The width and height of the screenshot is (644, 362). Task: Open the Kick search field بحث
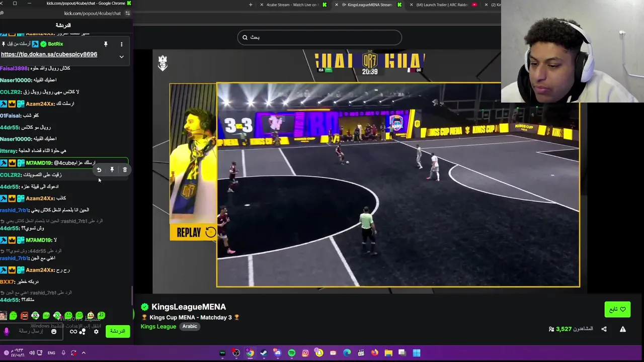click(319, 37)
